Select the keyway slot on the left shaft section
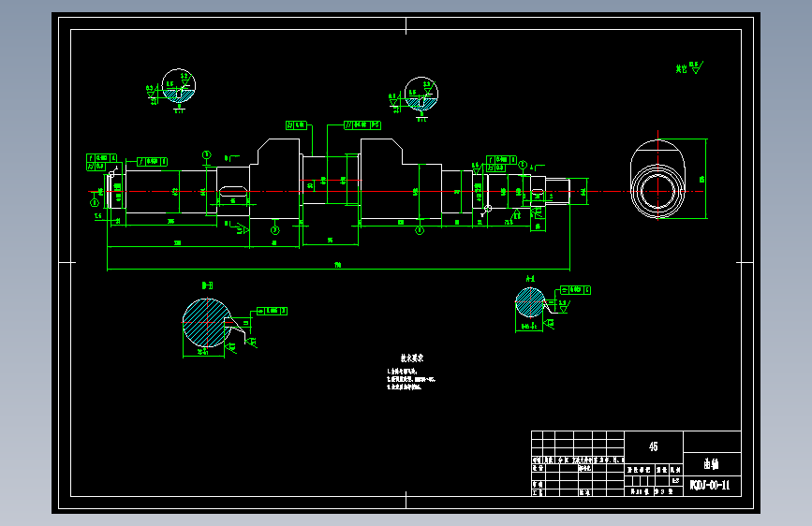Image resolution: width=812 pixels, height=526 pixels. click(233, 191)
